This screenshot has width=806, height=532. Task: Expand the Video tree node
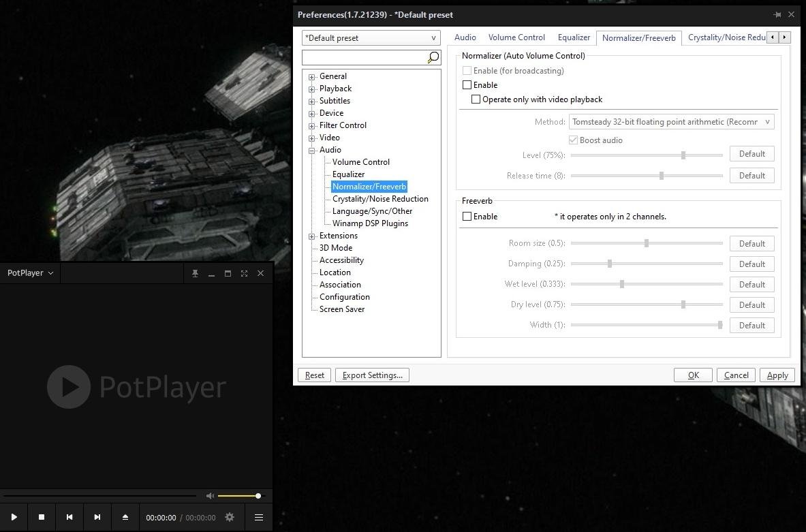(311, 138)
